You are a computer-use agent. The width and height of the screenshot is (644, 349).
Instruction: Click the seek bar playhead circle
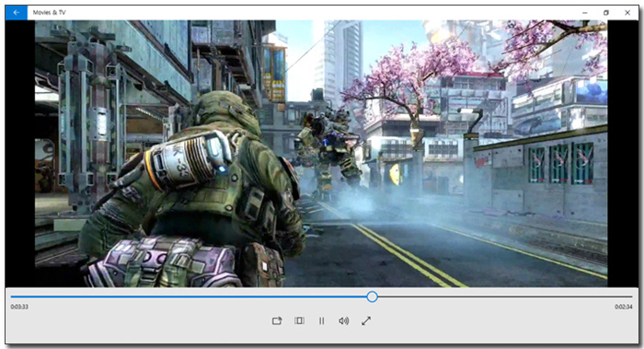[x=372, y=297]
